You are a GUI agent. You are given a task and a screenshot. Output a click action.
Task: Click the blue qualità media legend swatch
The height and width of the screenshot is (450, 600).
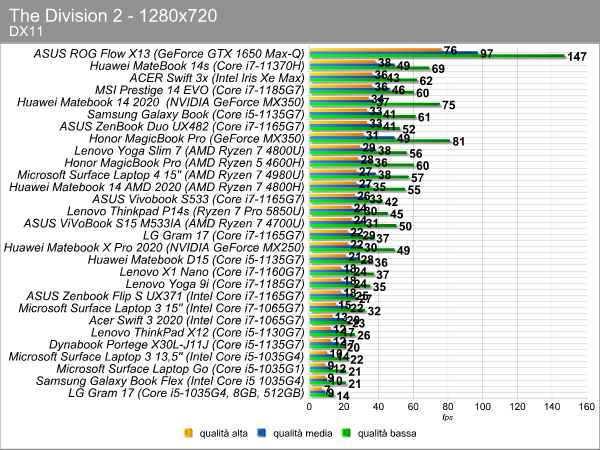tap(262, 433)
